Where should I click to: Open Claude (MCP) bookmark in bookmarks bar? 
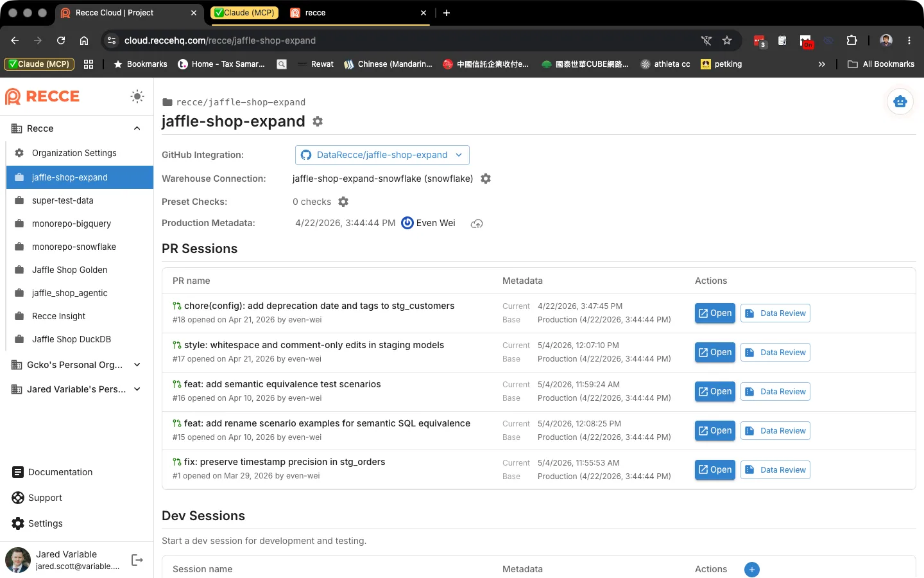(x=39, y=64)
